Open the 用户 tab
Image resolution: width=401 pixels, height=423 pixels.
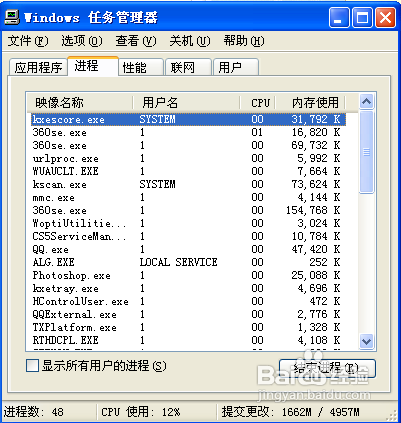coord(236,67)
